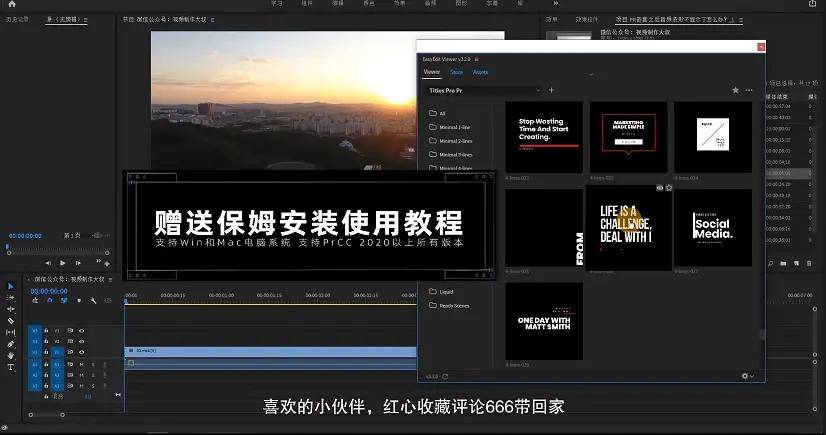
Task: Click the source monitor blue timecode
Action: (25, 236)
